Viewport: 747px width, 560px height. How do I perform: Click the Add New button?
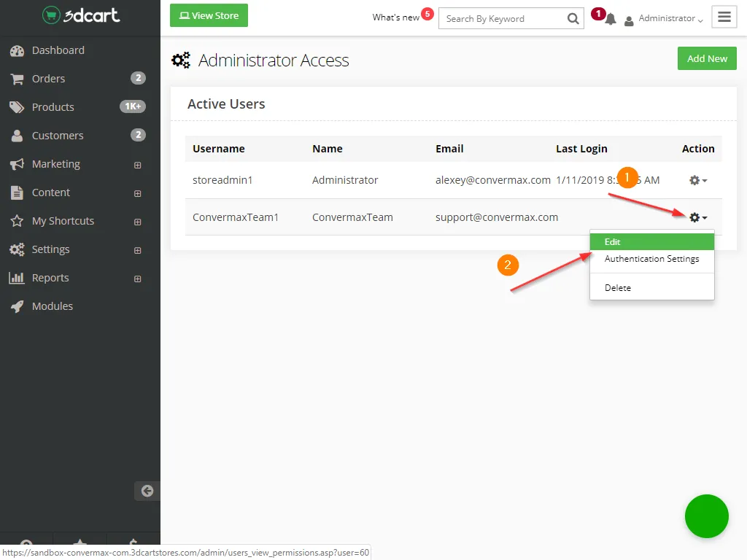[x=707, y=58]
